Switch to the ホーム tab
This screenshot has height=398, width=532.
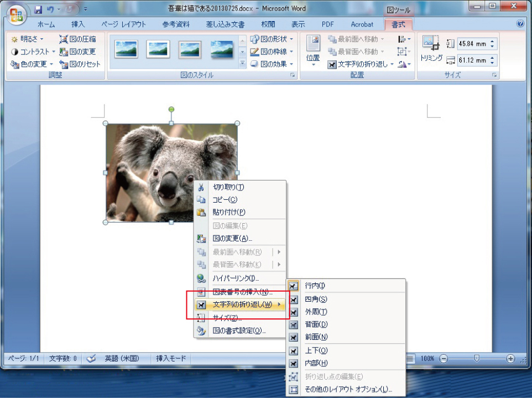(46, 24)
